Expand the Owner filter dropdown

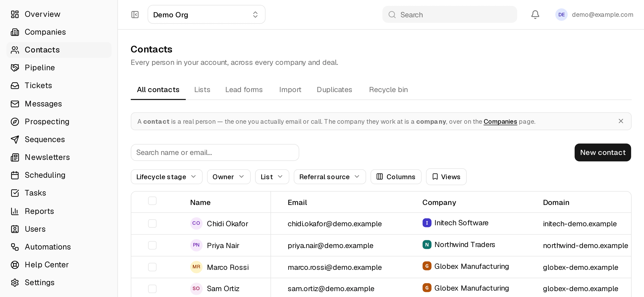[x=228, y=177]
